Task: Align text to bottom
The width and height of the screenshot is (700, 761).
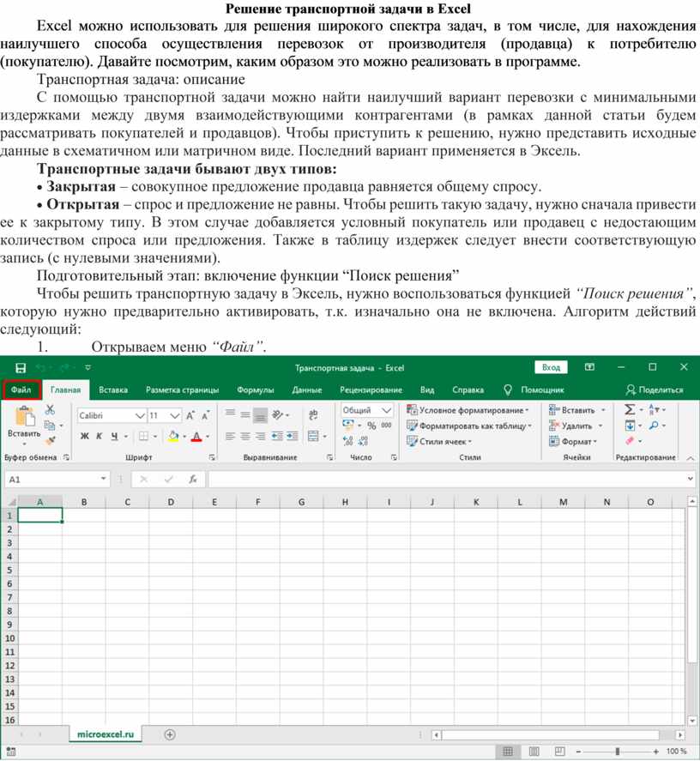Action: coord(260,415)
